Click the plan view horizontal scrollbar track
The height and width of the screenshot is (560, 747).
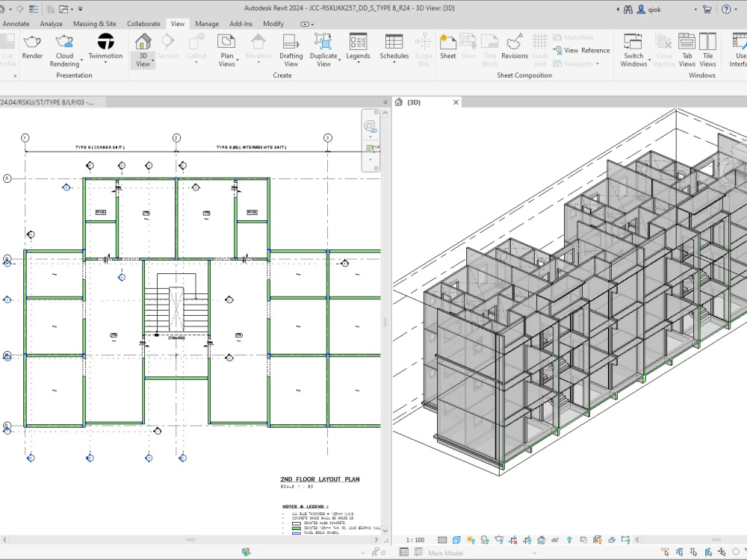(x=190, y=540)
